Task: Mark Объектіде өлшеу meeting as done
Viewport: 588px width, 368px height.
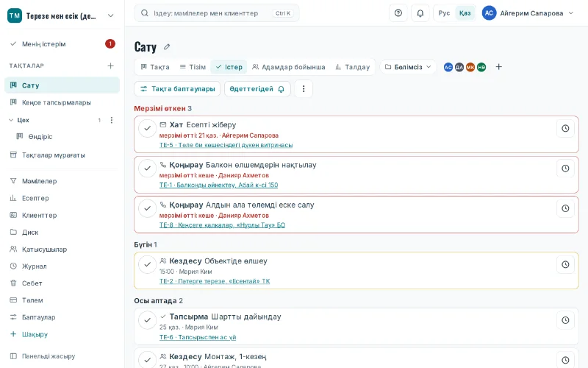Action: pyautogui.click(x=148, y=265)
